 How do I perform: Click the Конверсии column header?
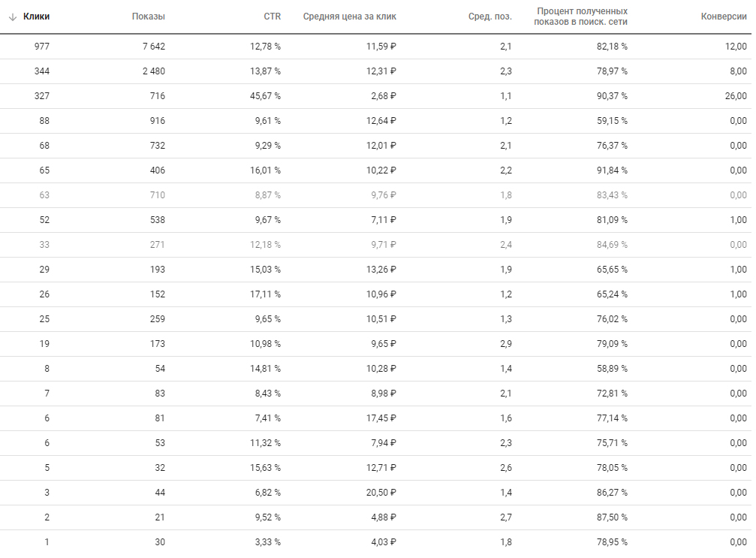pyautogui.click(x=724, y=17)
